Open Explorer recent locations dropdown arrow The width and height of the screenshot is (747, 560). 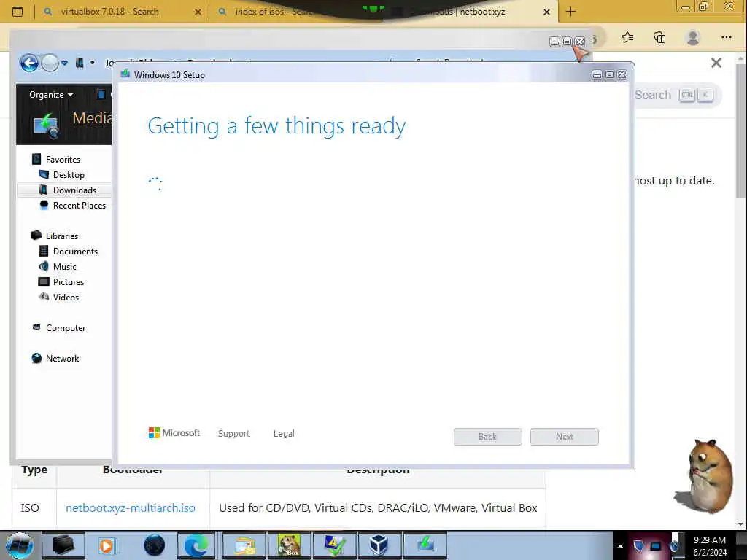(x=64, y=63)
